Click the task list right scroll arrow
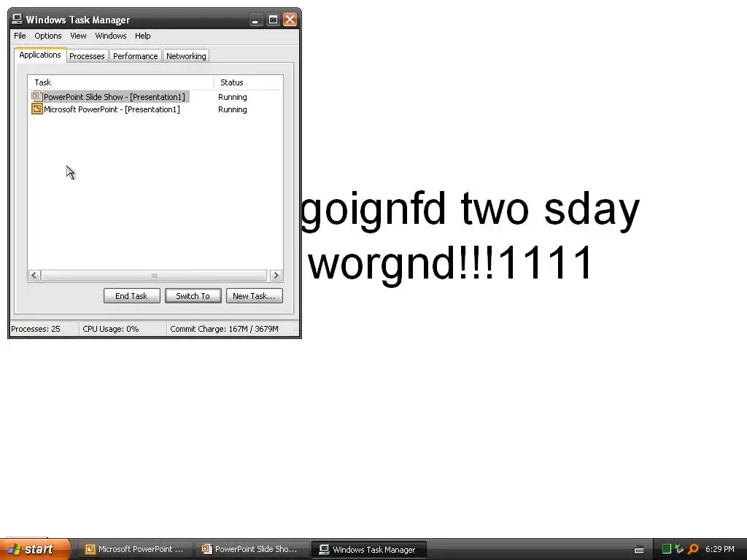The height and width of the screenshot is (560, 747). 276,275
